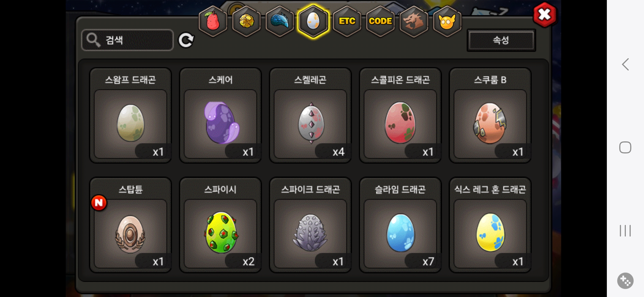644x297 pixels.
Task: Click the 검색 search field
Action: pyautogui.click(x=127, y=40)
